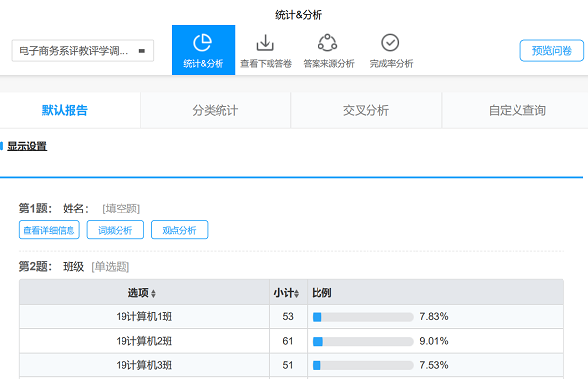Screen dimensions: 588x379
Task: Click the 19计算机2班 percentage bar
Action: tap(363, 342)
